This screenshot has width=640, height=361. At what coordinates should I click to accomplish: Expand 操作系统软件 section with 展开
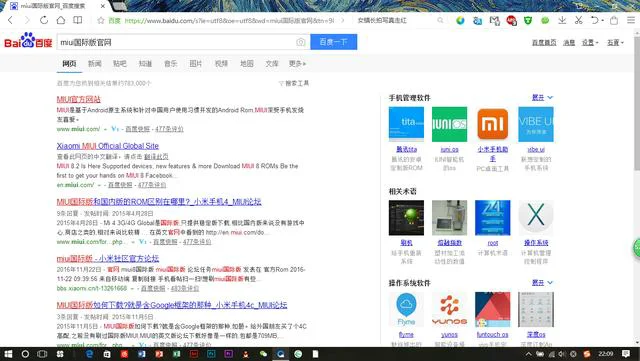pos(542,283)
